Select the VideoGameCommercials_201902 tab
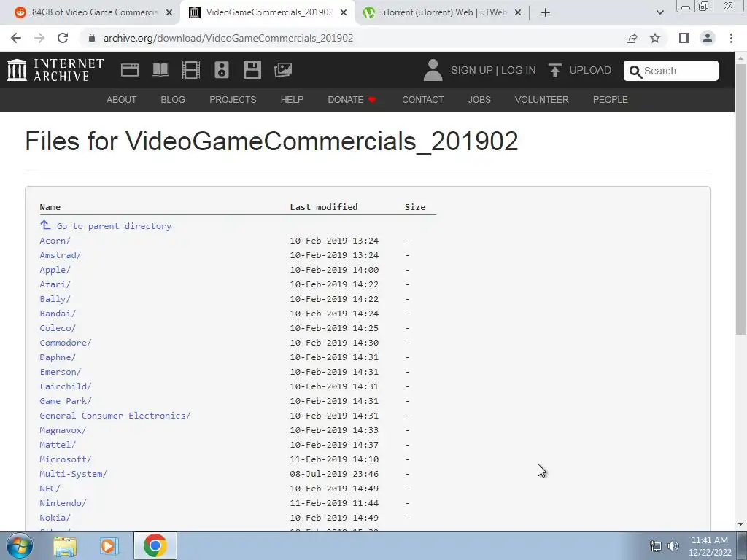 [x=268, y=12]
